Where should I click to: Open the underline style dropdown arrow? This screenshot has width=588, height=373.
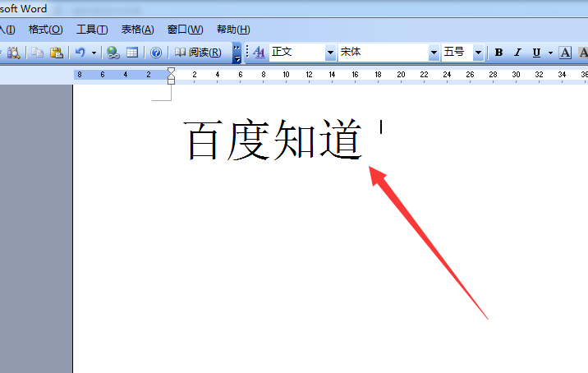coord(550,53)
